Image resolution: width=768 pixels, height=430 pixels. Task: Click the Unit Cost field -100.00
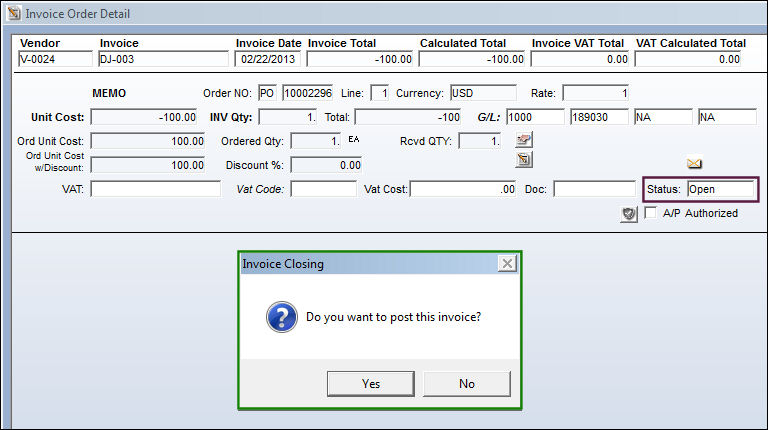[144, 117]
